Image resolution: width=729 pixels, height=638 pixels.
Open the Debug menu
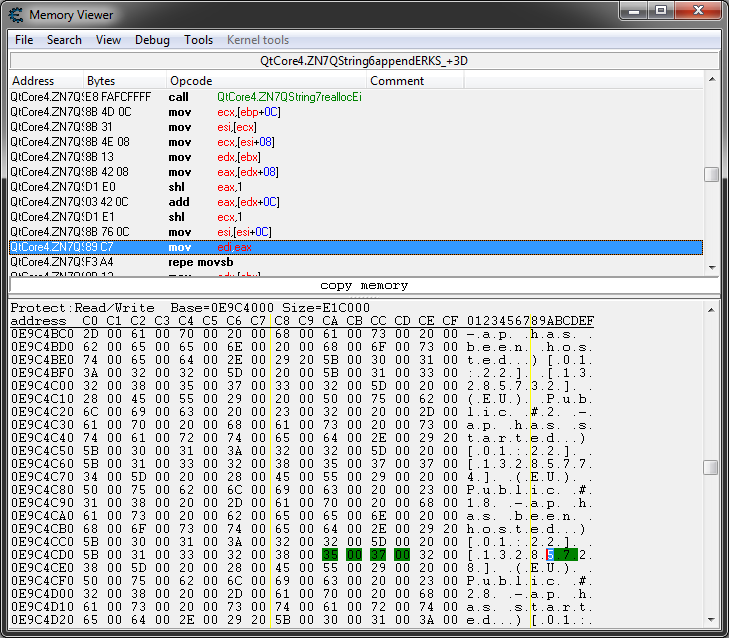152,40
